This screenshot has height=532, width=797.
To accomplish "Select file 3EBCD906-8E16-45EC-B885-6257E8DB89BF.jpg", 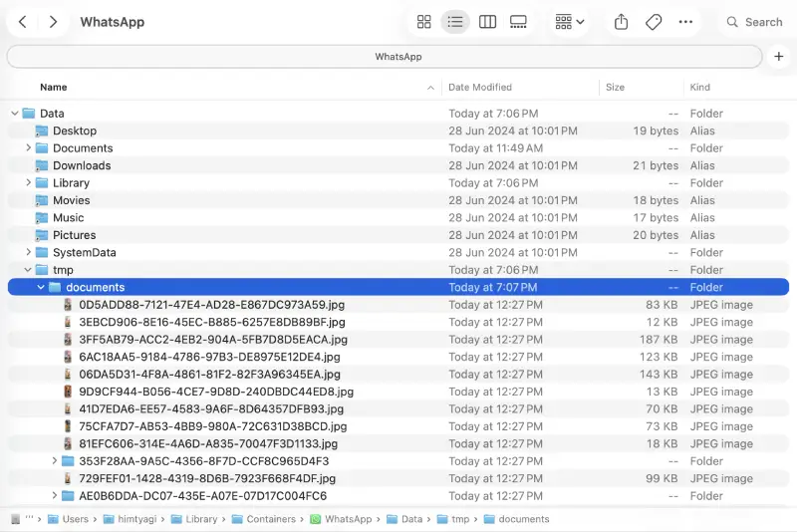I will pos(212,322).
